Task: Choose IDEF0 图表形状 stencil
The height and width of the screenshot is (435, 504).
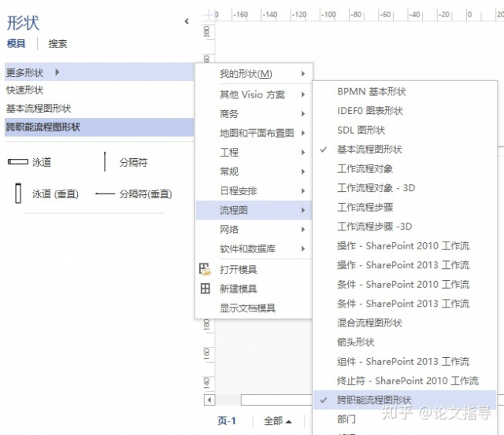Action: pyautogui.click(x=405, y=111)
